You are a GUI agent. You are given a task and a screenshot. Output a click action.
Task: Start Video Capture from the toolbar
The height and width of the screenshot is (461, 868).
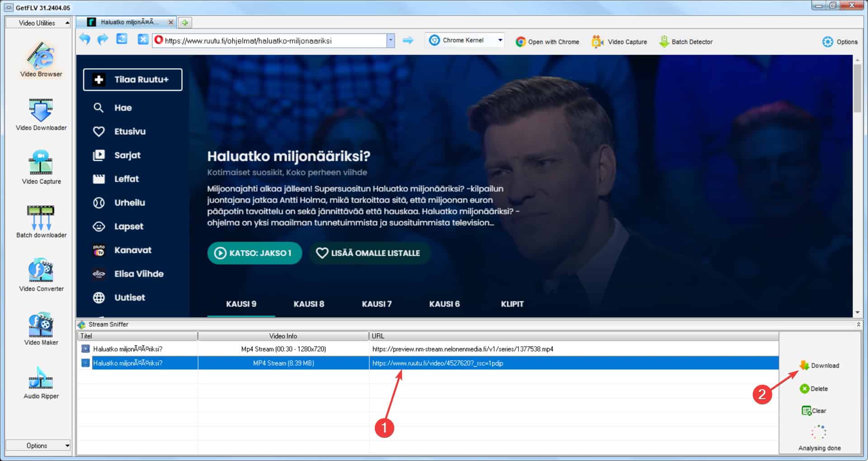pos(619,42)
